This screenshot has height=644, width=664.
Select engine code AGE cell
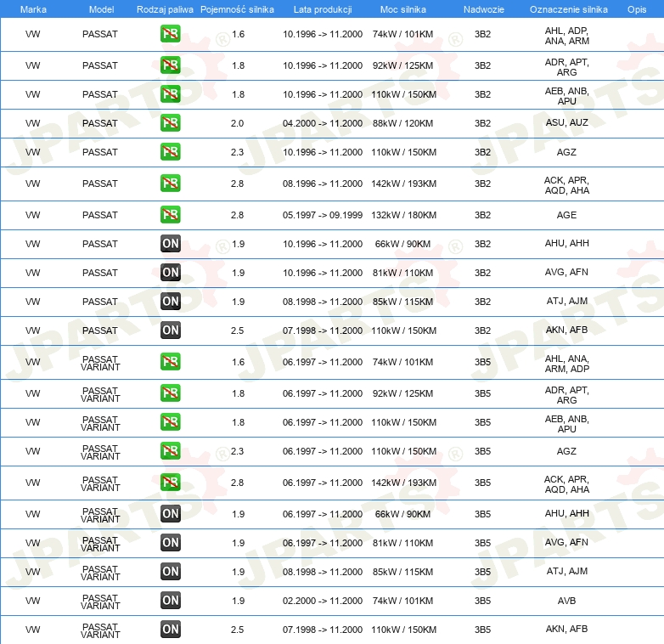point(566,215)
